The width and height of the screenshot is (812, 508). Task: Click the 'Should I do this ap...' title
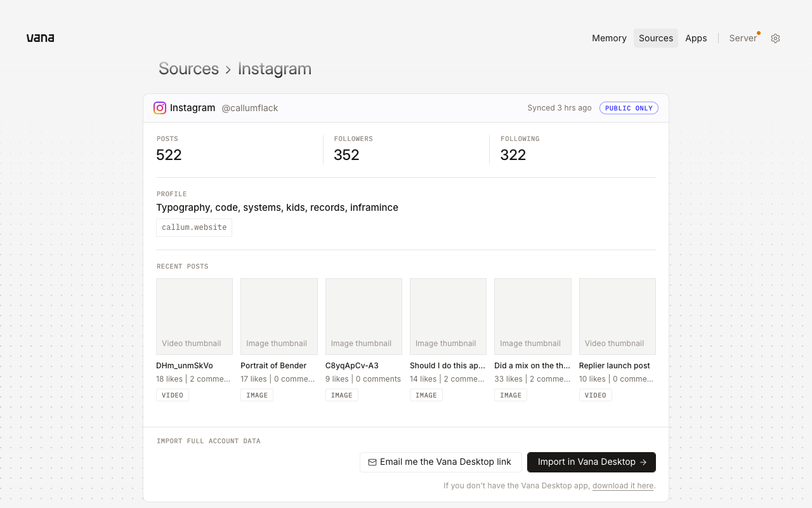(447, 366)
